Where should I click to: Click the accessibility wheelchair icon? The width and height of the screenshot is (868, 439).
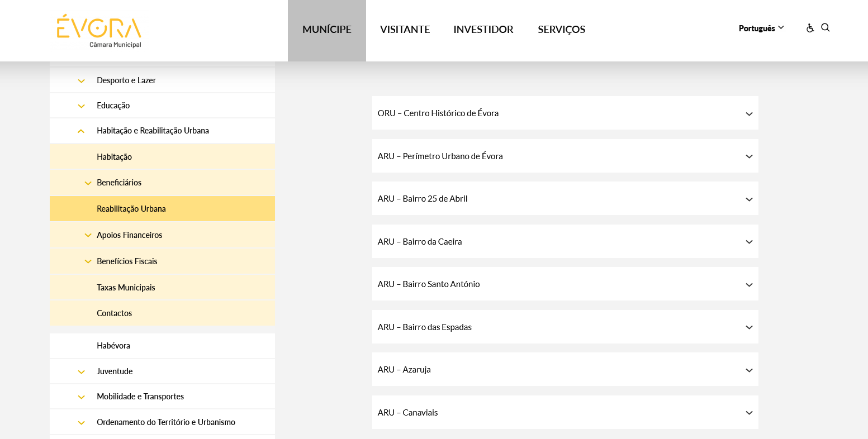pos(810,28)
